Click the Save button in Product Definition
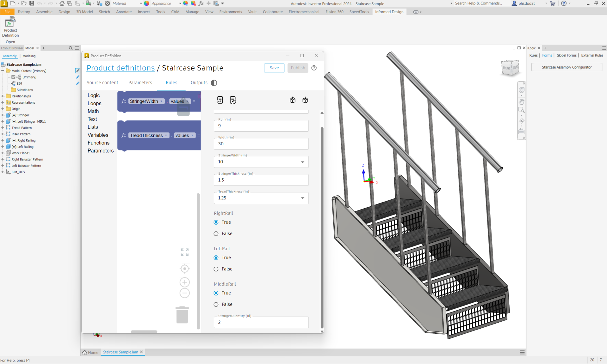This screenshot has height=364, width=607. click(274, 68)
